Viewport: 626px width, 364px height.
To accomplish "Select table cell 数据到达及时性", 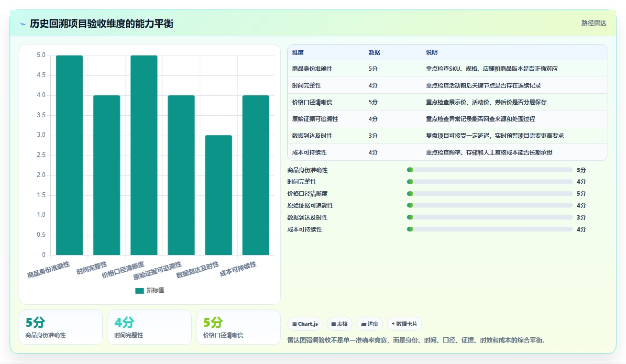I will point(312,136).
